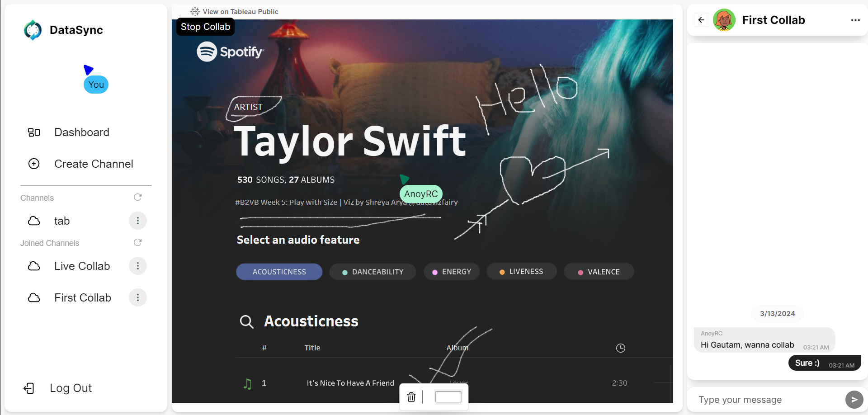Open First Collab chat more options
Viewport: 868px width, 415px height.
(x=855, y=20)
